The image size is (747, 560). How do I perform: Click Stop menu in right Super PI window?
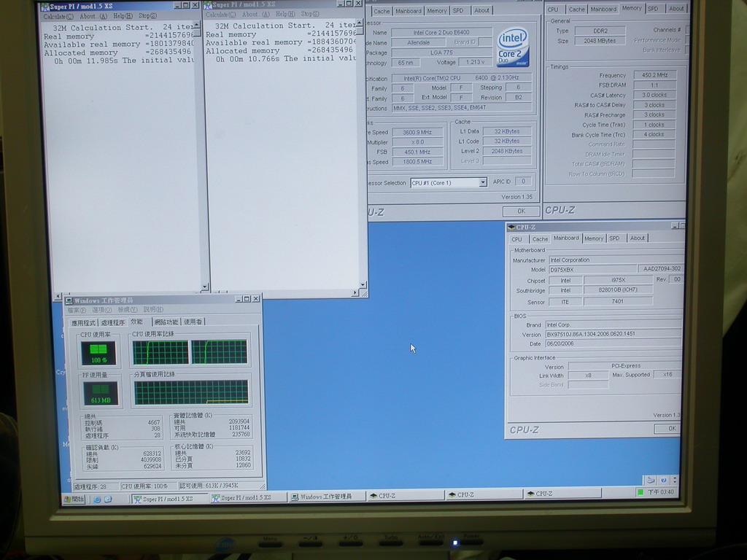click(x=309, y=14)
